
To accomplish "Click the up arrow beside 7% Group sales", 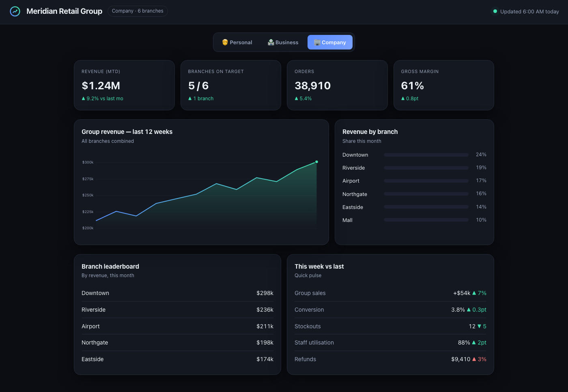I will tap(474, 293).
